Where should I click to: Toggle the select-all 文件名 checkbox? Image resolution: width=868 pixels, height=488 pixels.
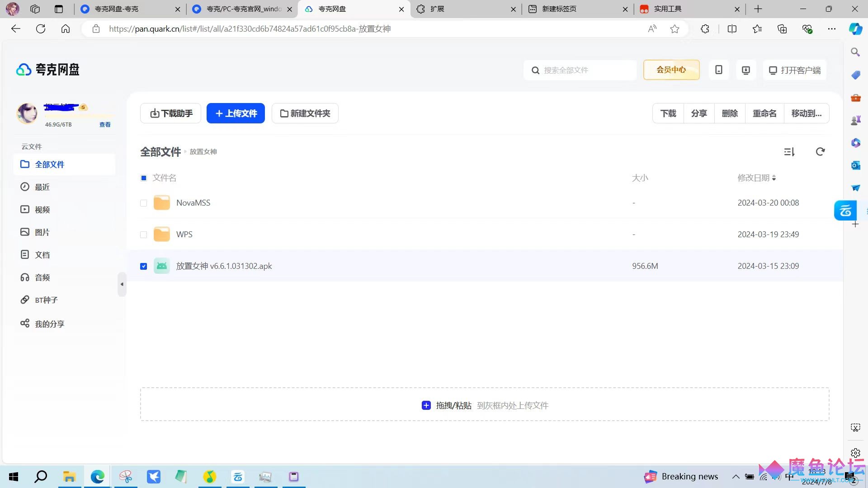point(144,178)
